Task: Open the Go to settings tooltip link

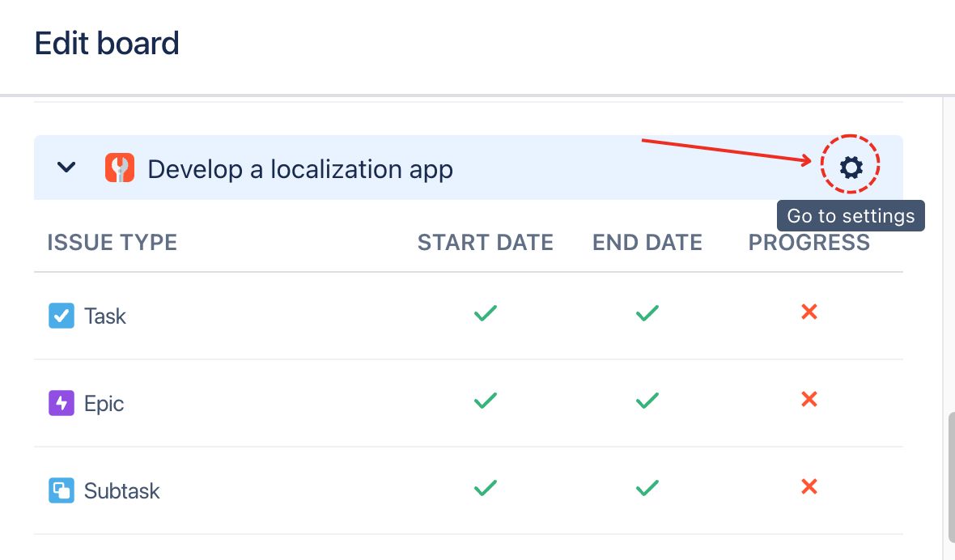Action: tap(851, 215)
